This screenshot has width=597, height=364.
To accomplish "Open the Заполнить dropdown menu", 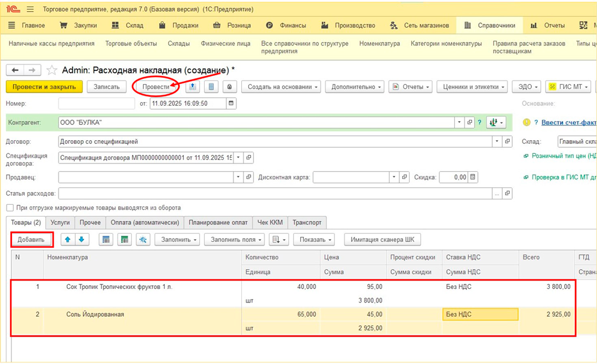I will (x=177, y=239).
